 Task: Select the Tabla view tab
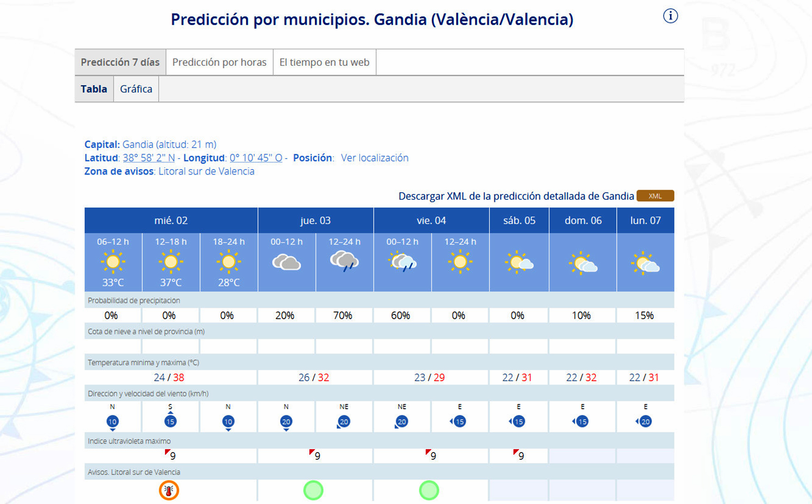pos(94,89)
